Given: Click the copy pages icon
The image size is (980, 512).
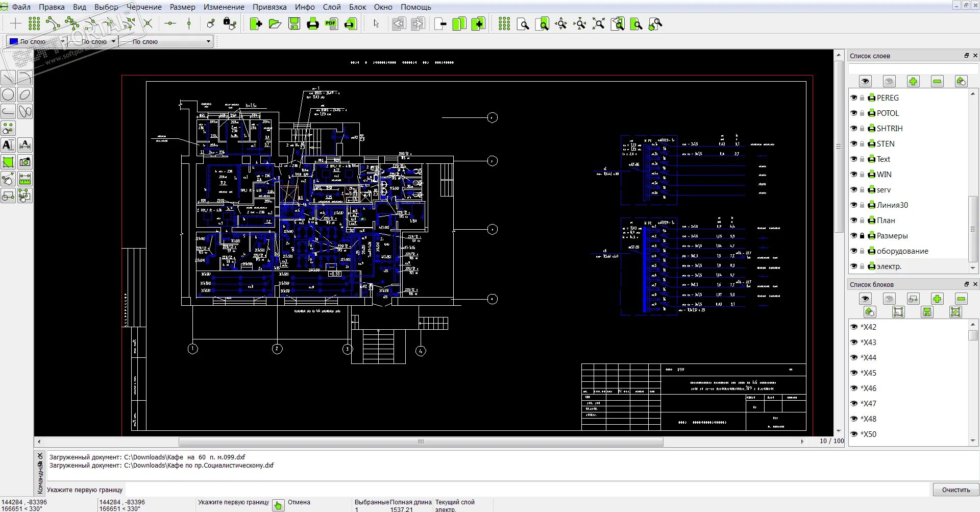Looking at the screenshot, I should pyautogui.click(x=459, y=23).
